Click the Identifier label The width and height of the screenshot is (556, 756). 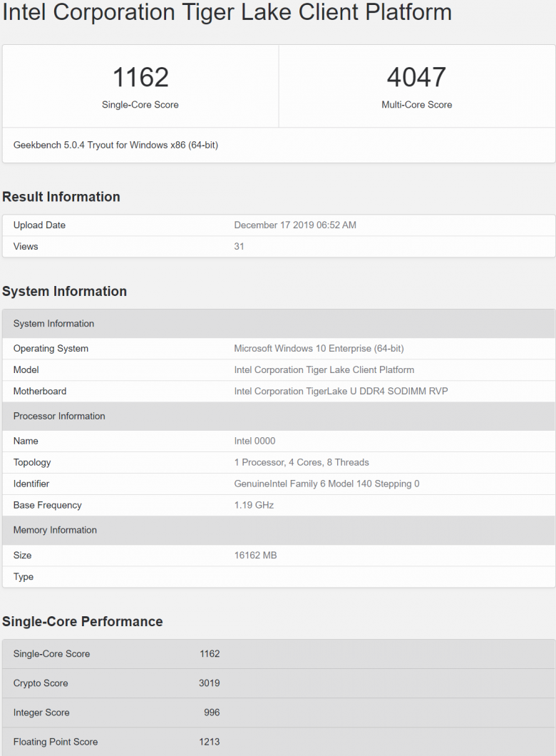[x=31, y=484]
